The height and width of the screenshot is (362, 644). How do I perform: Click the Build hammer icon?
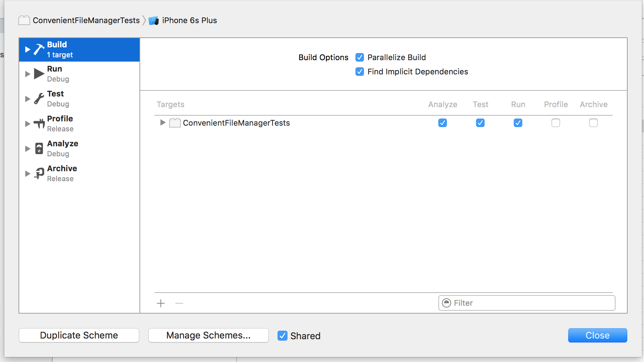[39, 49]
